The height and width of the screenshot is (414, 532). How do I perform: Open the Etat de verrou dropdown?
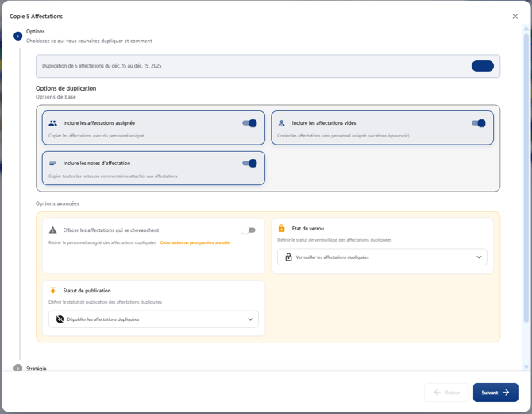pos(382,257)
